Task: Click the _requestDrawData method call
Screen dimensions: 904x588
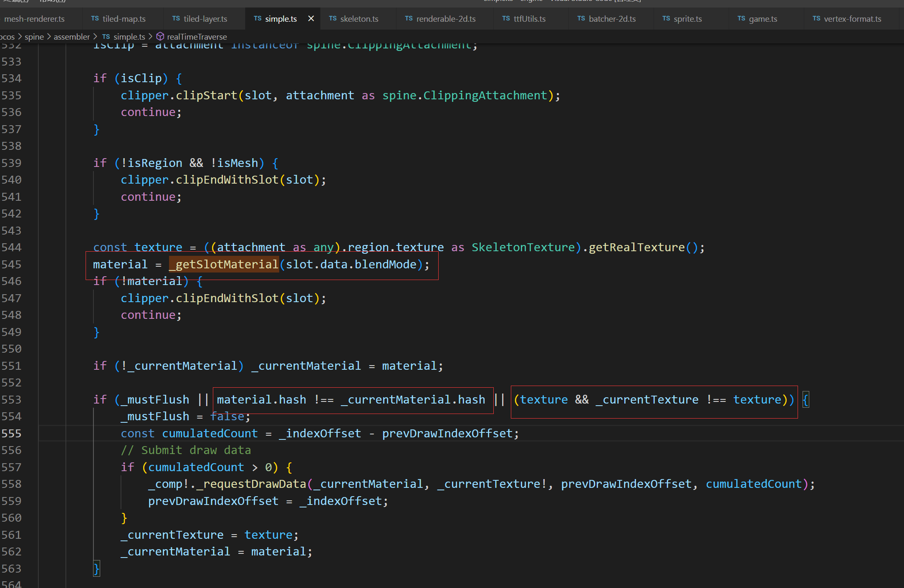Action: point(252,484)
